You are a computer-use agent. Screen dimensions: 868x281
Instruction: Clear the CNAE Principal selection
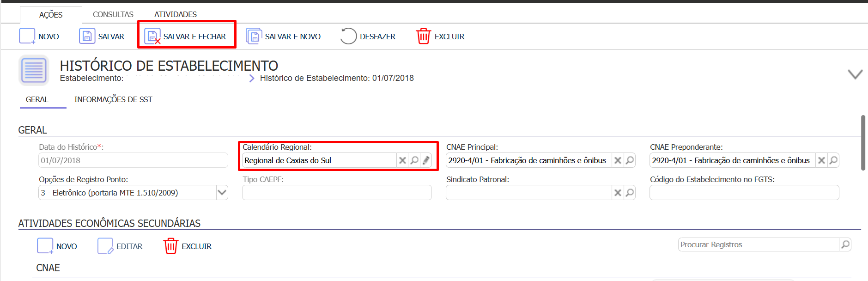(618, 160)
